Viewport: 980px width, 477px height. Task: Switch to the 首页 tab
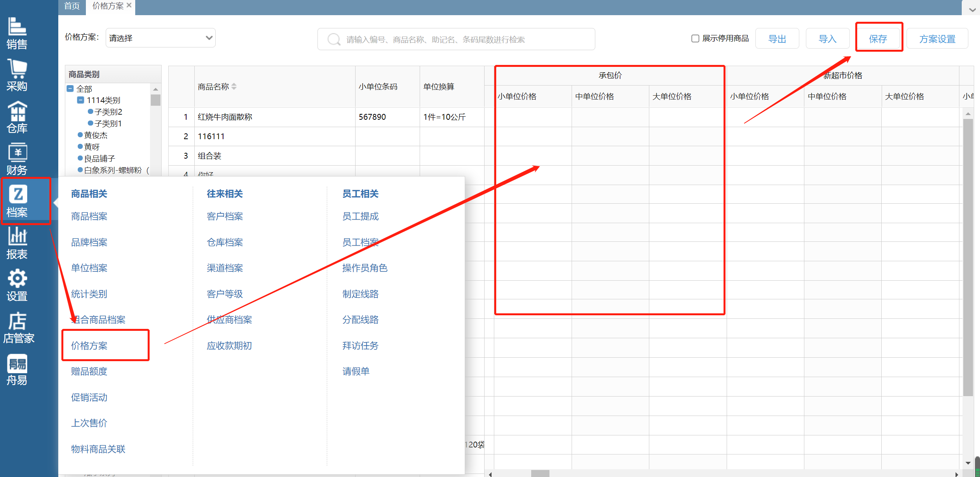(x=72, y=6)
